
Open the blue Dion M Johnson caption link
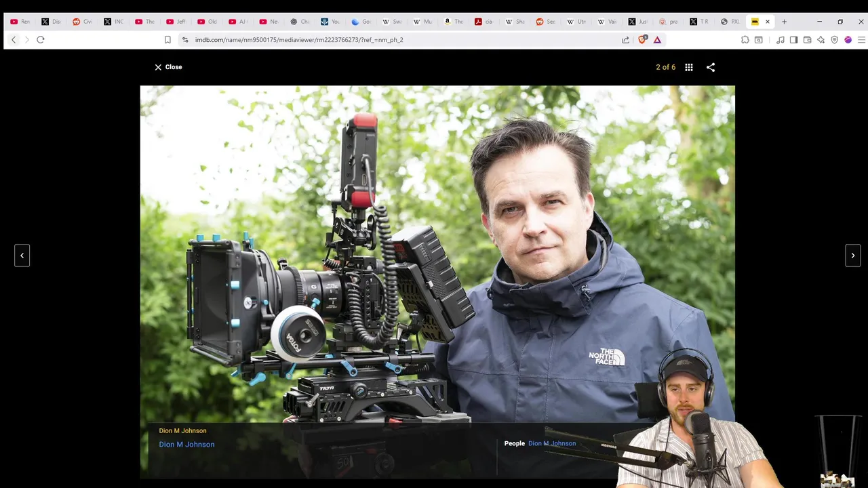[186, 445]
